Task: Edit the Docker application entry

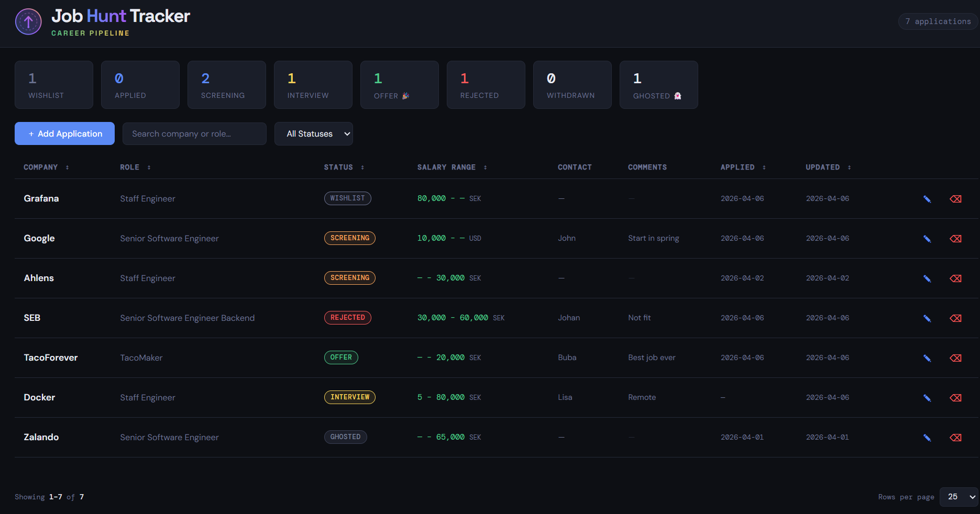Action: (x=927, y=398)
